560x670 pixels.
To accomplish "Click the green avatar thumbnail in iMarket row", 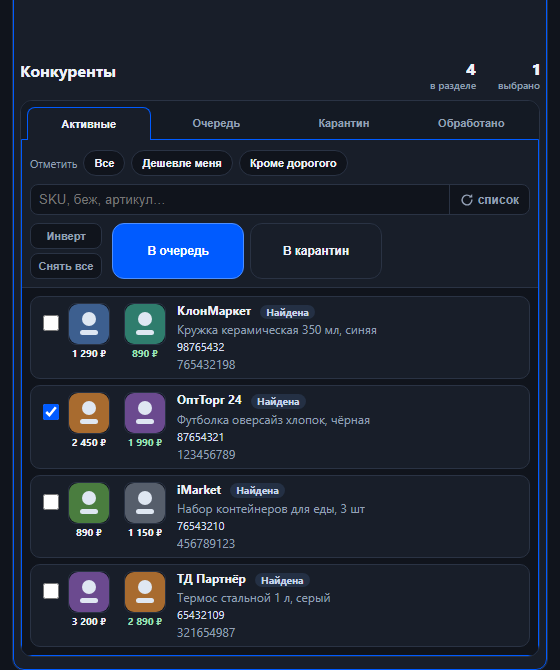I will click(89, 503).
